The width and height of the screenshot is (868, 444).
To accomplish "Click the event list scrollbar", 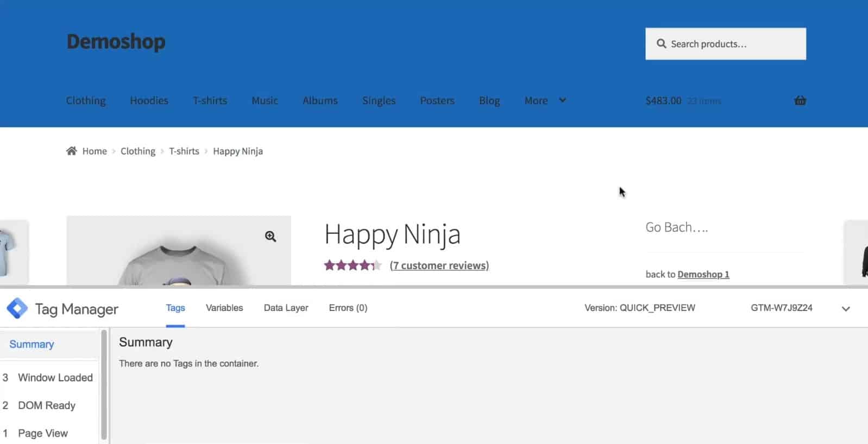I will coord(104,385).
